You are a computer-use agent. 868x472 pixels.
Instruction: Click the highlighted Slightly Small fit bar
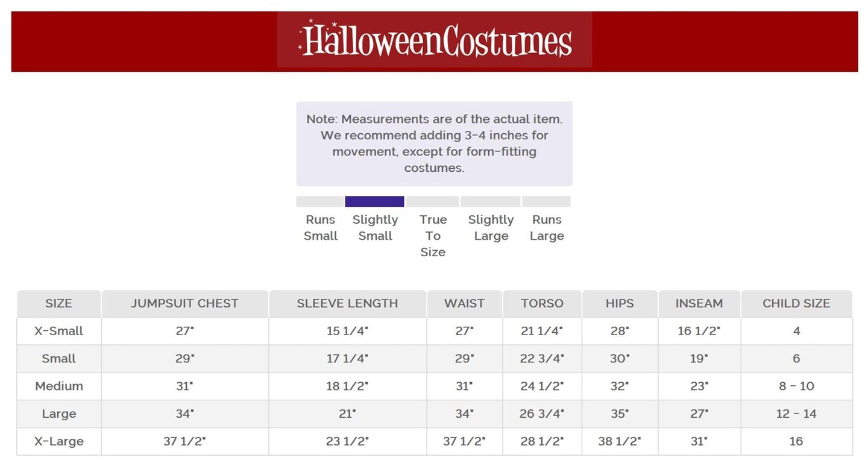[x=374, y=202]
